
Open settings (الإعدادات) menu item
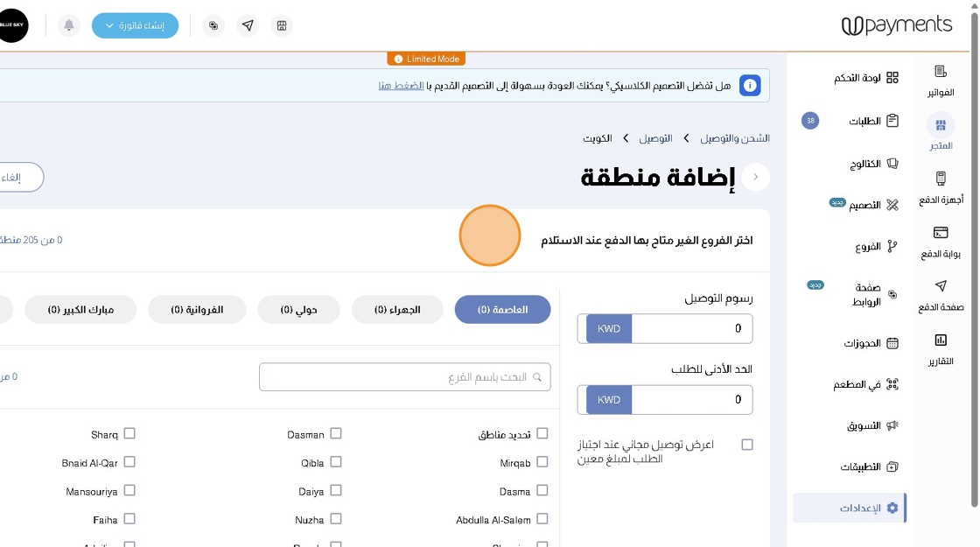click(x=850, y=508)
